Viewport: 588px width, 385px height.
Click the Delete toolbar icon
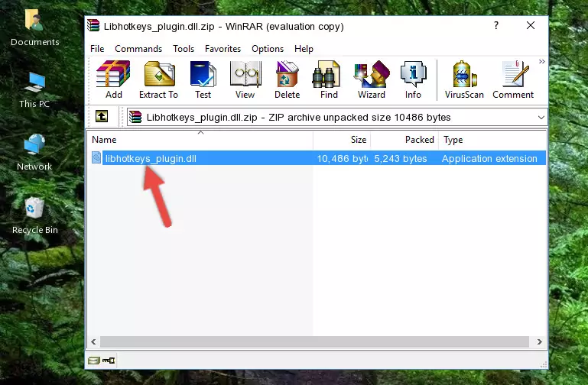click(288, 79)
